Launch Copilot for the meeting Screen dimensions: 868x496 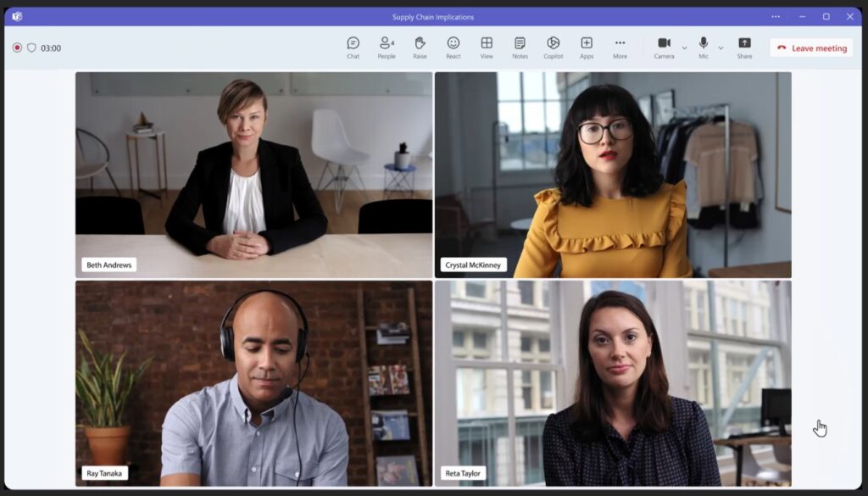553,47
